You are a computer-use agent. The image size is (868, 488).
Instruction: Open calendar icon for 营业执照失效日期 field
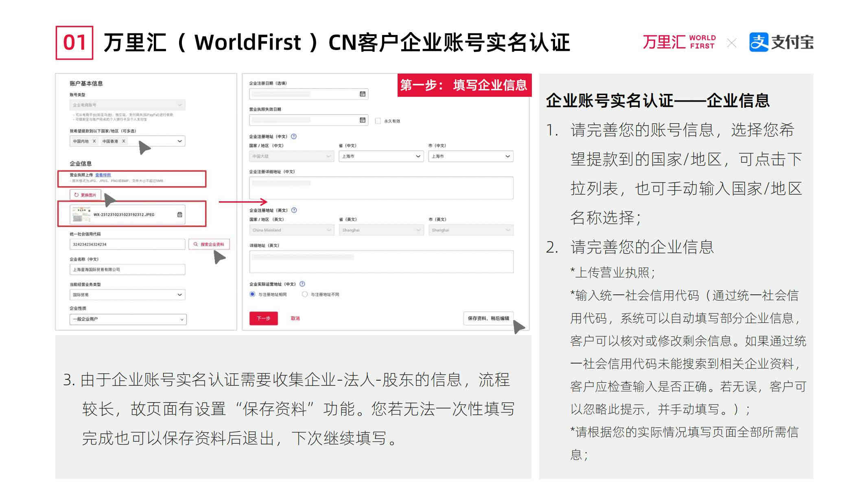point(362,120)
